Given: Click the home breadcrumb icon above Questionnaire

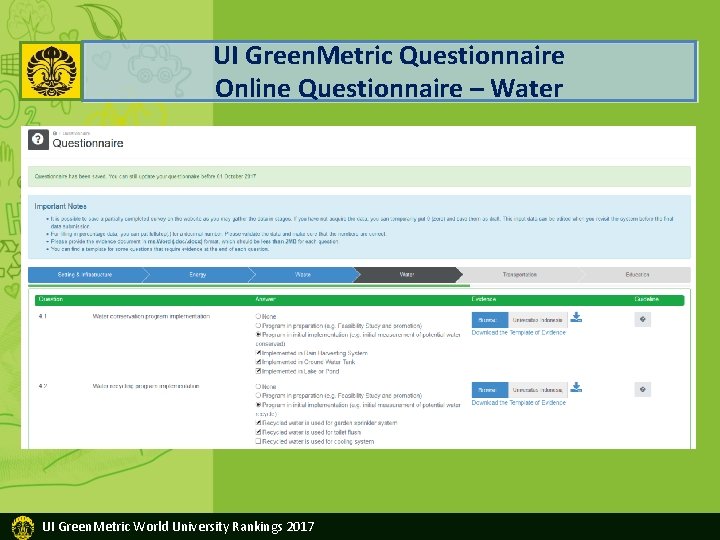Looking at the screenshot, I should (55, 133).
